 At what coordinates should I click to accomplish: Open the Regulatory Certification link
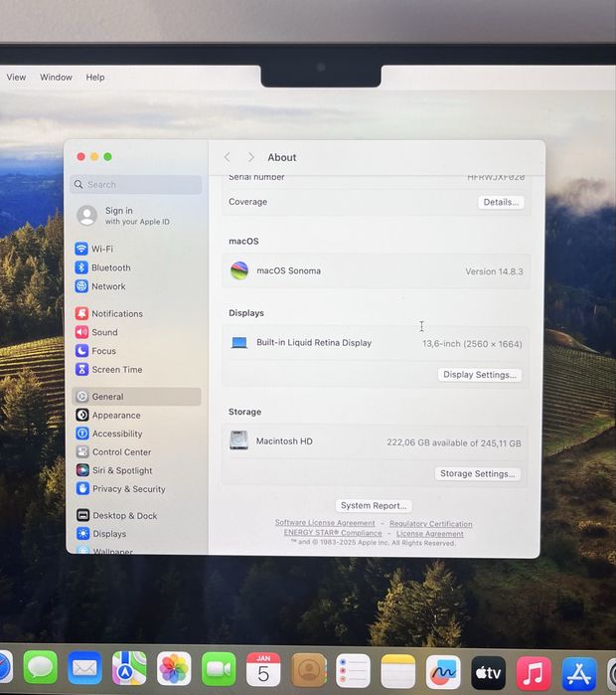431,524
